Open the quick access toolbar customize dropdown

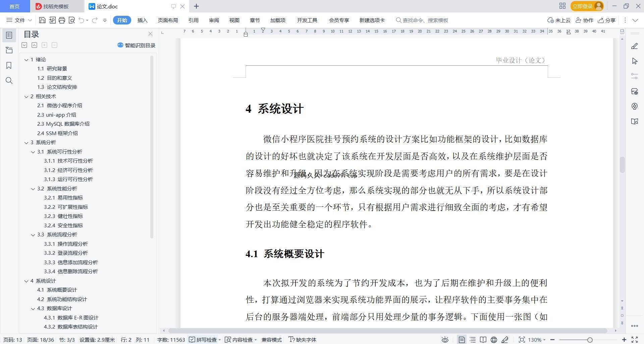click(x=105, y=20)
